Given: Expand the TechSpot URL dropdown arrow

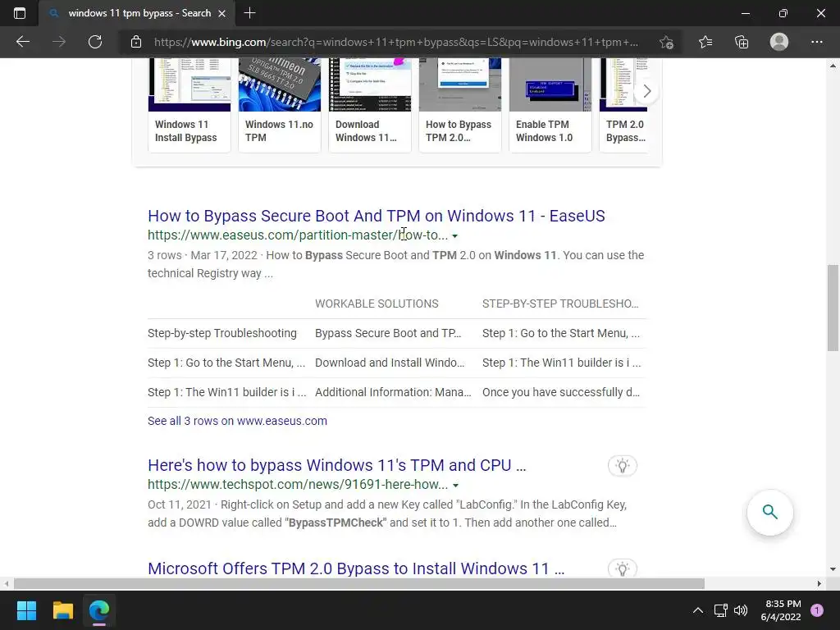Looking at the screenshot, I should (x=455, y=486).
